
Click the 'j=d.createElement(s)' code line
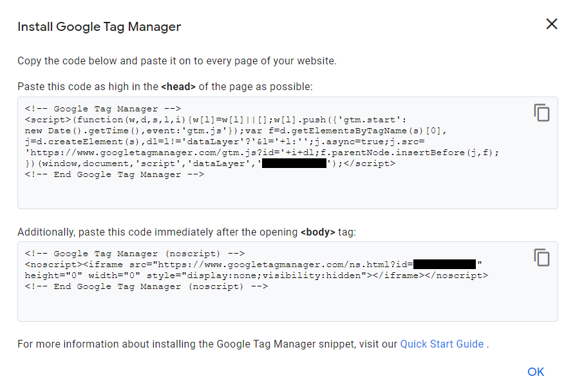225,142
